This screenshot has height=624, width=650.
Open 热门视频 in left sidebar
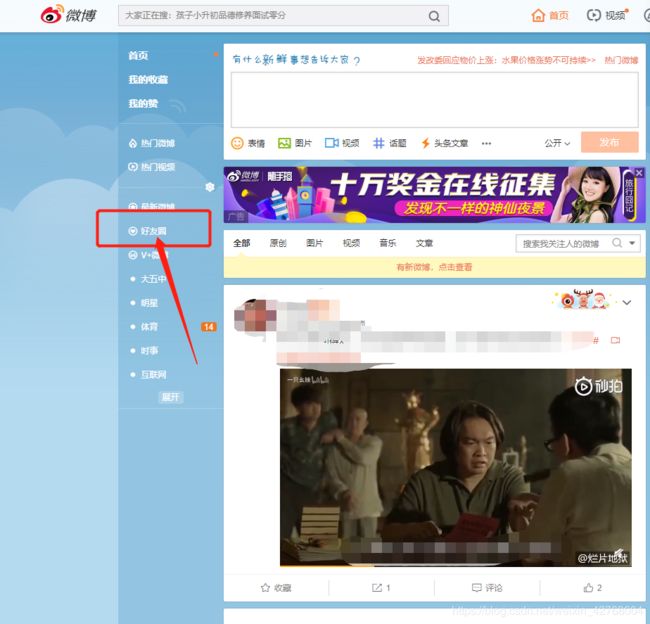click(151, 167)
